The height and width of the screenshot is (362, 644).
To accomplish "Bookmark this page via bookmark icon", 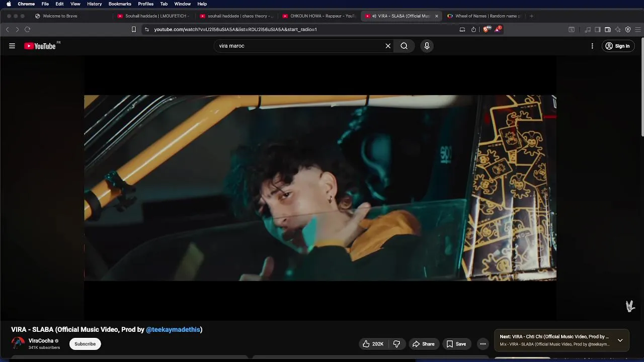I will tap(134, 30).
